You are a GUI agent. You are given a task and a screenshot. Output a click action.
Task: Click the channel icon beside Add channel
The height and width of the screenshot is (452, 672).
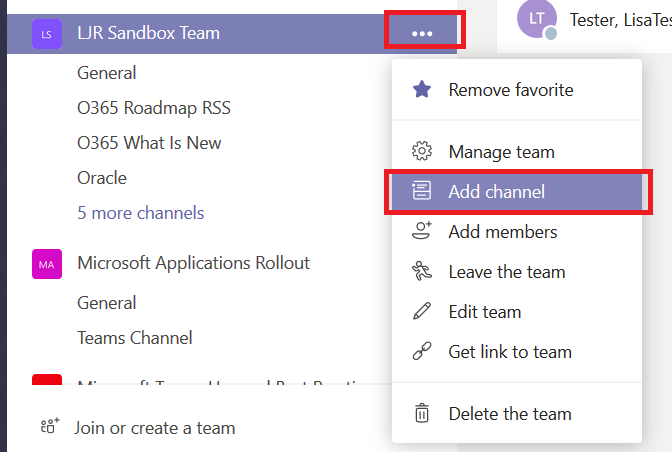421,191
